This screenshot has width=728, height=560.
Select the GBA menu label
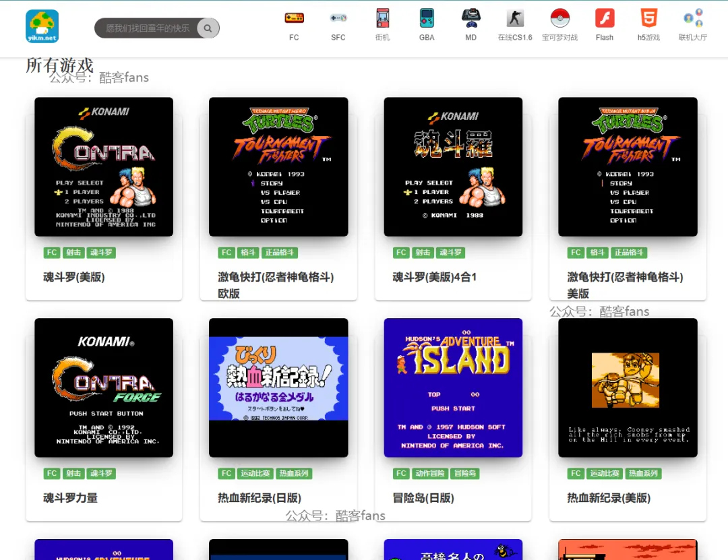[x=427, y=38]
